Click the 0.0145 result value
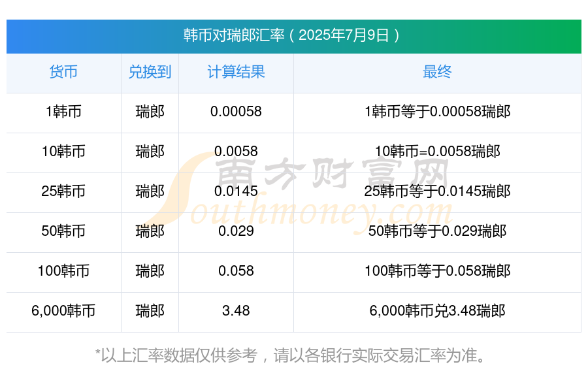Screen dimensions: 588x392 (236, 191)
